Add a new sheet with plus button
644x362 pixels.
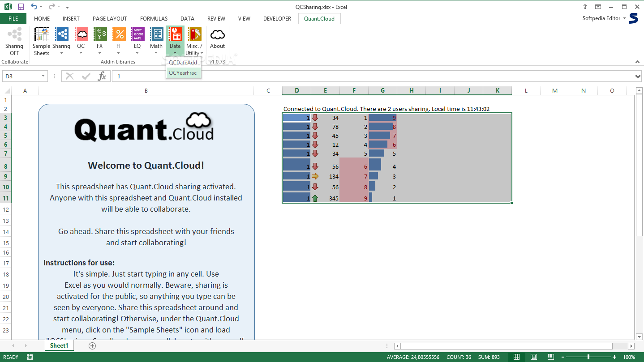[92, 346]
